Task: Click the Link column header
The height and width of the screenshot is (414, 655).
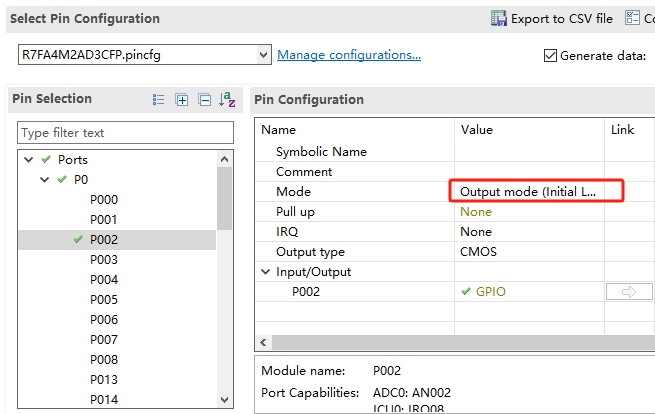Action: (622, 130)
